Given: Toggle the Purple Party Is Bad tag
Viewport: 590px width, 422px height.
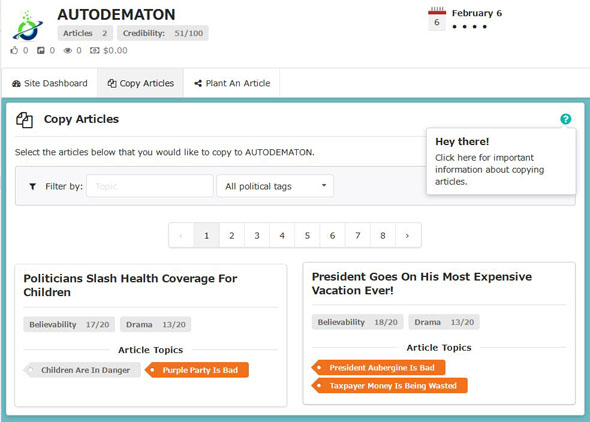Looking at the screenshot, I should point(197,370).
